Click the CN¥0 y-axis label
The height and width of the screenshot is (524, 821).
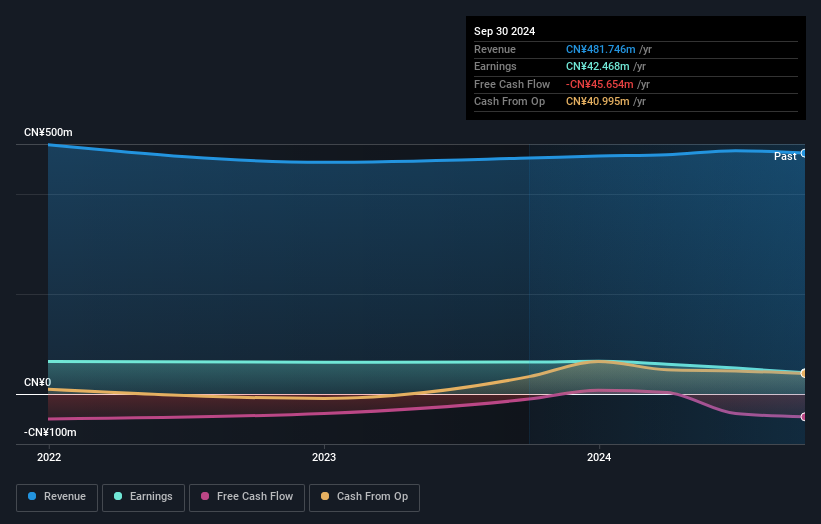coord(38,382)
